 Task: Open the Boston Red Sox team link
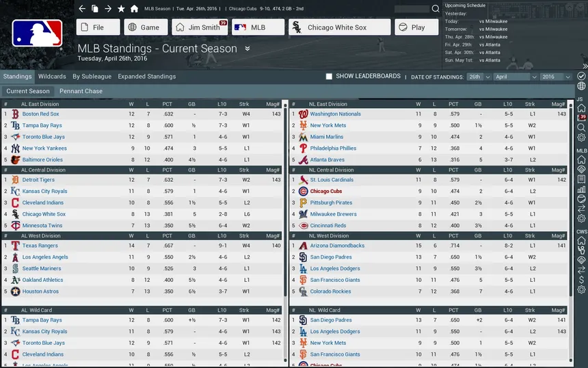(x=40, y=114)
